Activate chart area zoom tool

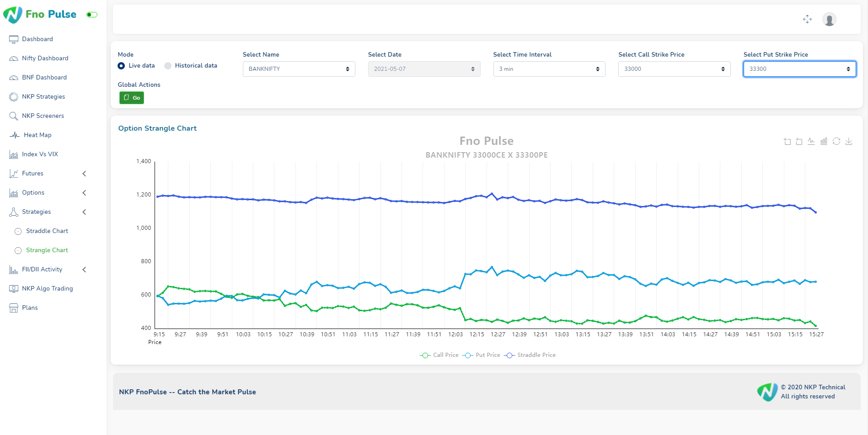[x=787, y=142]
